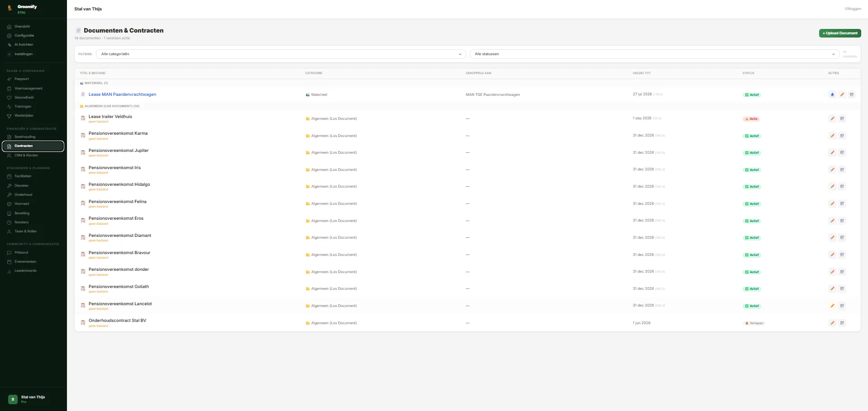
Task: Edit Pensionovereenkomst Eros via pencil icon
Action: point(832,221)
